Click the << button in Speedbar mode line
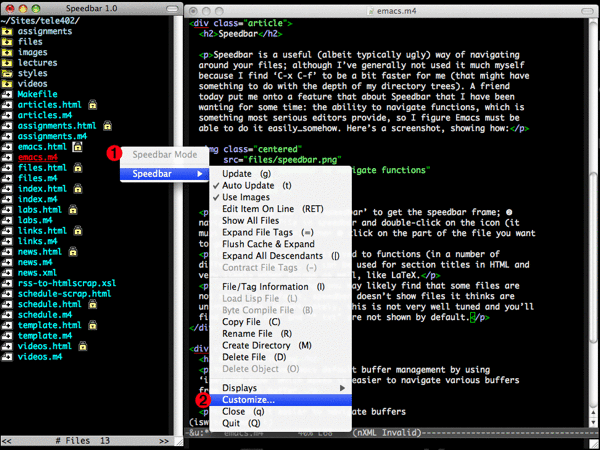The width and height of the screenshot is (600, 450). pos(7,441)
